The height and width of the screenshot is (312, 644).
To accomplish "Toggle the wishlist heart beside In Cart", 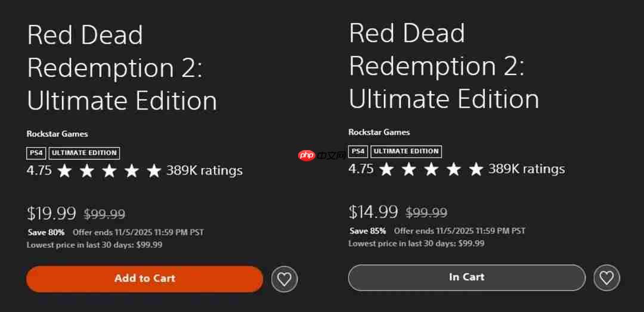I will click(x=606, y=277).
